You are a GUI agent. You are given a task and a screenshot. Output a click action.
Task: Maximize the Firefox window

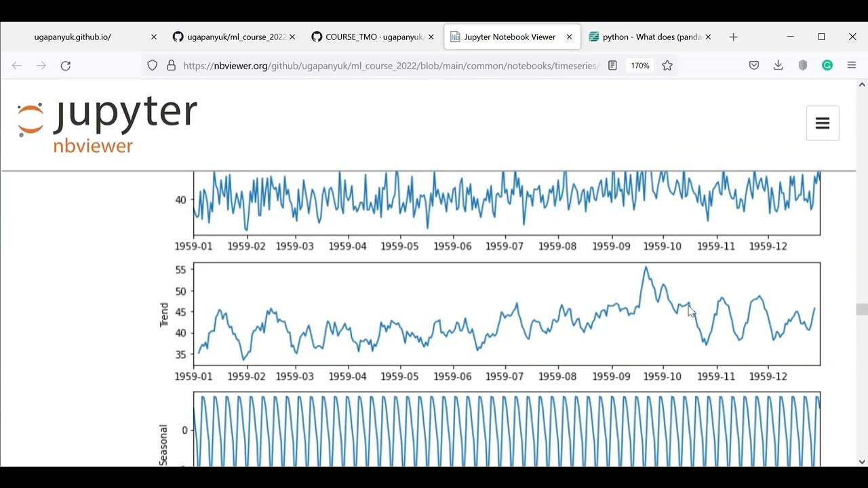[x=821, y=37]
